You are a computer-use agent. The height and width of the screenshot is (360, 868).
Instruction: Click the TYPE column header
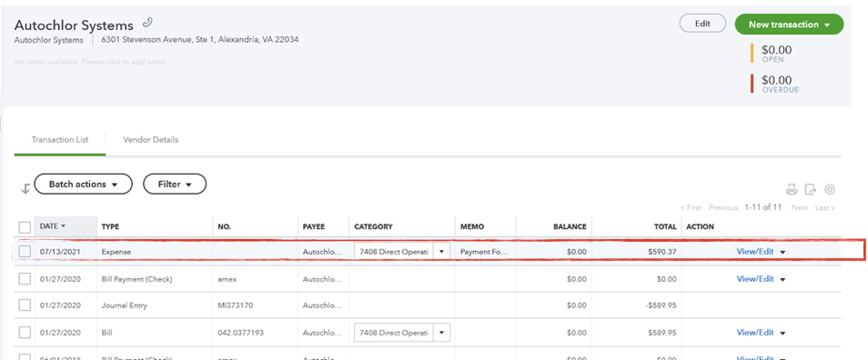tap(110, 226)
